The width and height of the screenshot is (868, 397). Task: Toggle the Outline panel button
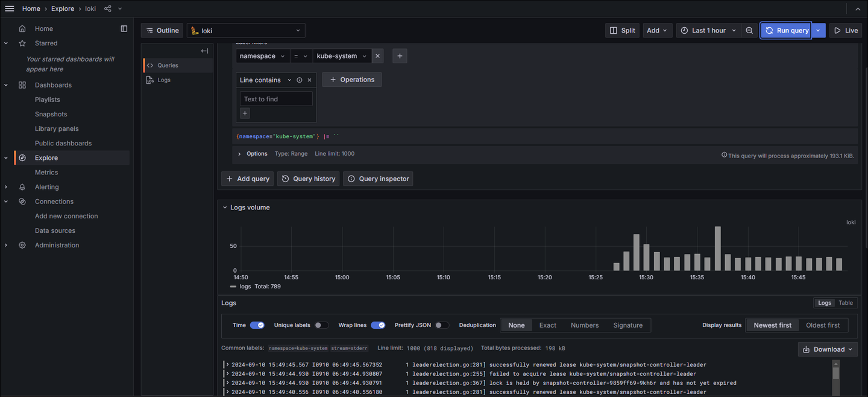pos(162,30)
